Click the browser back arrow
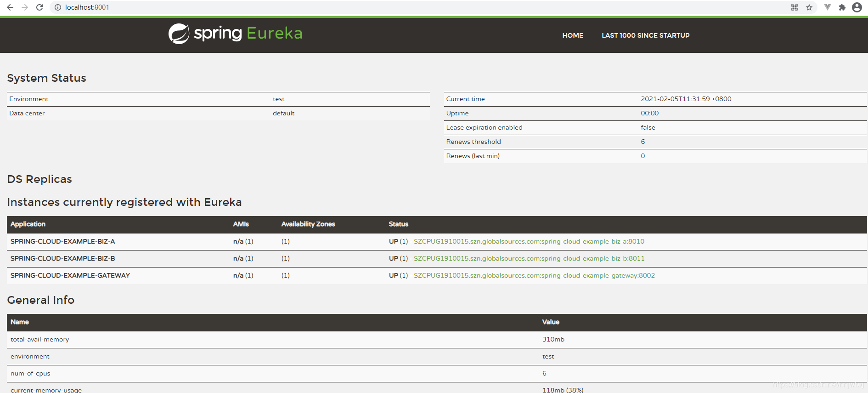 (10, 7)
